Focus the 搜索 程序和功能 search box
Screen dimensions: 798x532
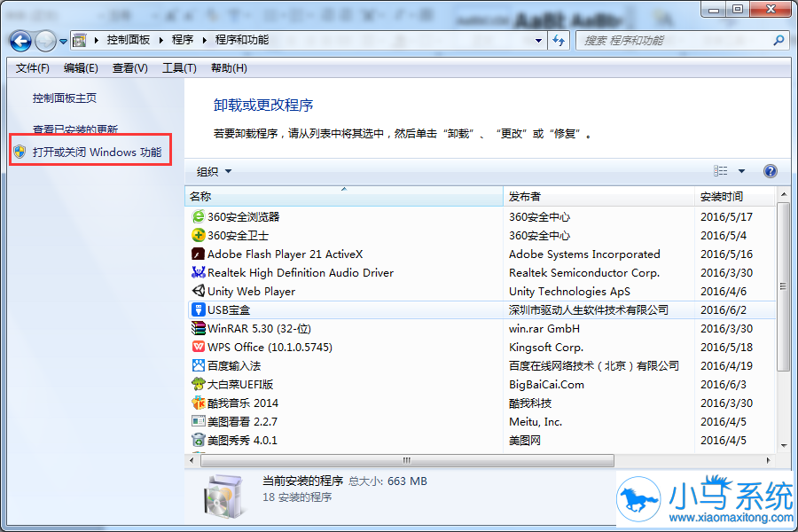(681, 40)
